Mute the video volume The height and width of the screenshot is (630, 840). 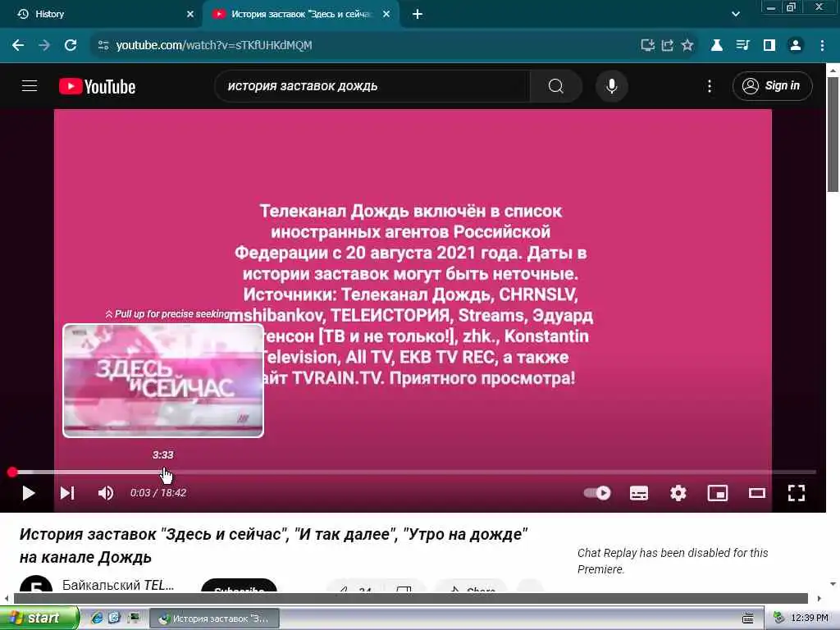pos(106,493)
